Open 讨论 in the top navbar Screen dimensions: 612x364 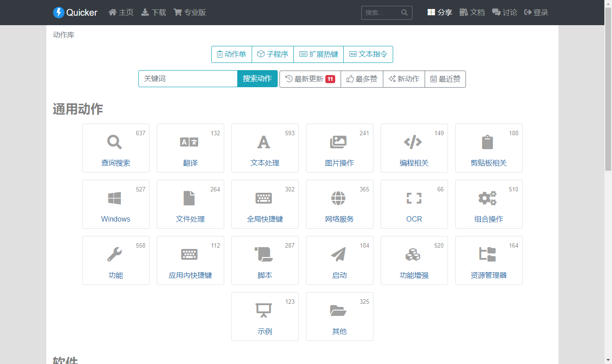pyautogui.click(x=505, y=13)
